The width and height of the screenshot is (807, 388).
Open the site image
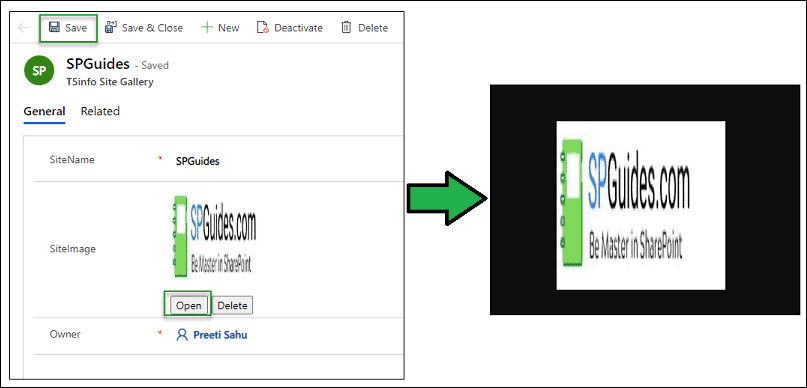188,305
